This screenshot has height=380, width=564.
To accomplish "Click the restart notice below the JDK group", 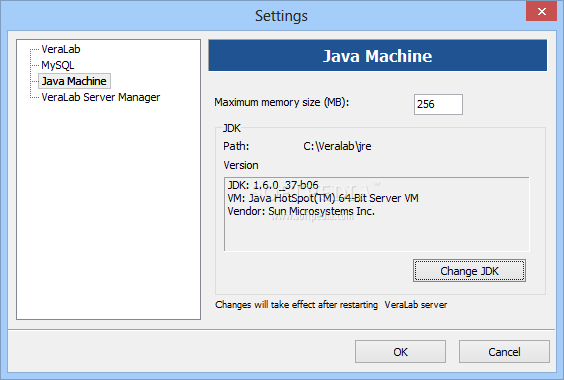I will click(331, 305).
